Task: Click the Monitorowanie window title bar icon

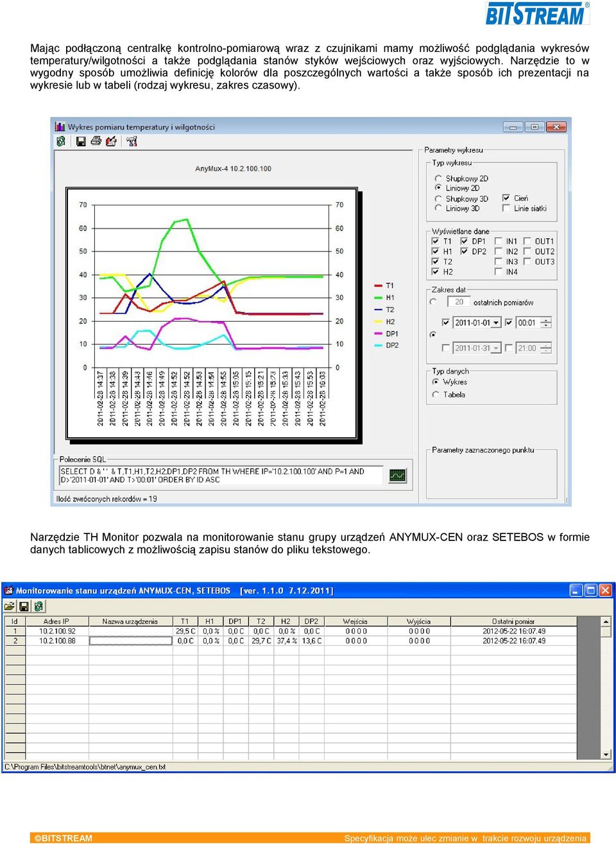Action: [9, 590]
